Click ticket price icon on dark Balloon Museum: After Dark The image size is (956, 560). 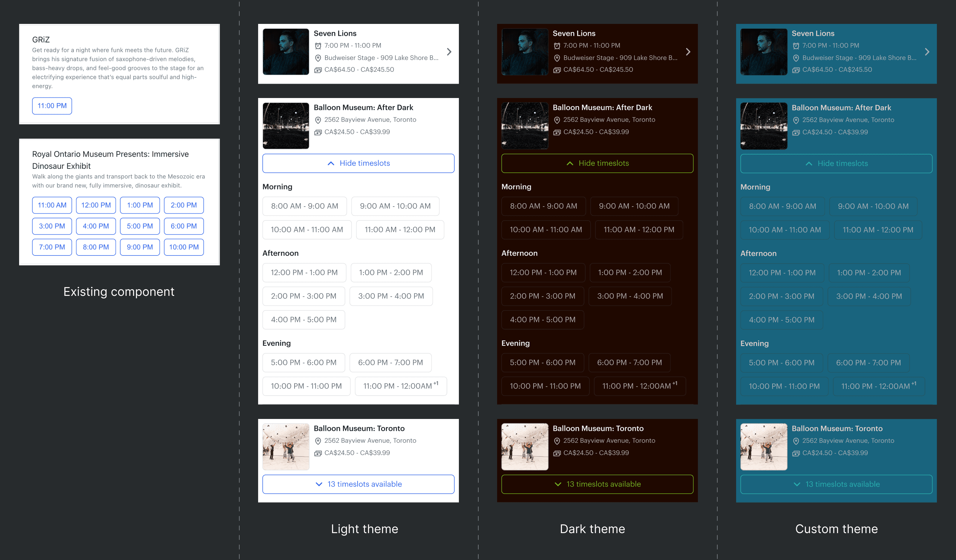tap(557, 132)
